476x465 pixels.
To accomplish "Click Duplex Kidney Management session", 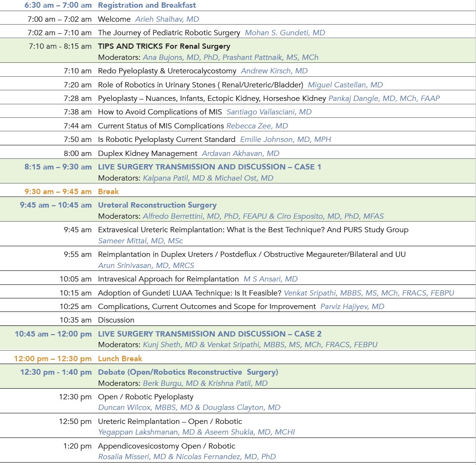I will 148,154.
